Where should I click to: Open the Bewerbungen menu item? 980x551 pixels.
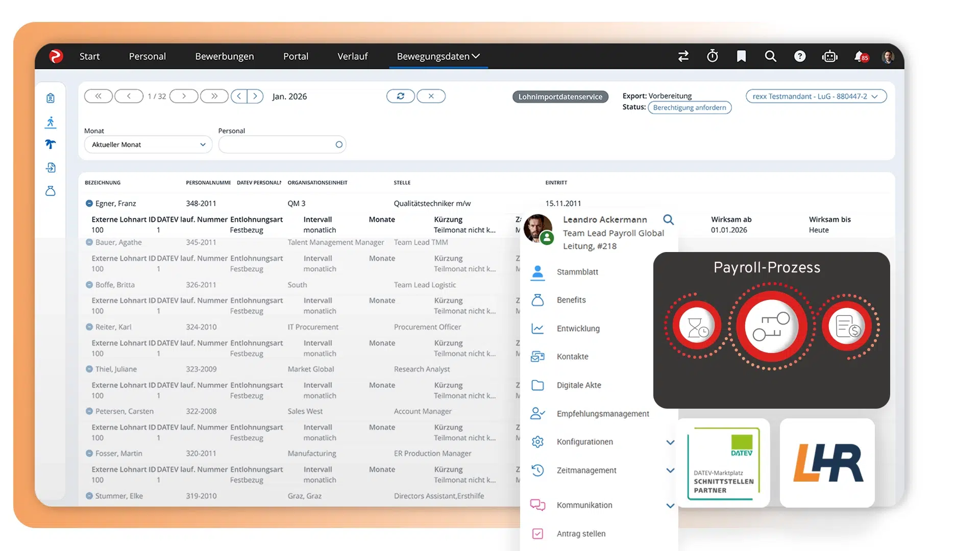pyautogui.click(x=224, y=56)
